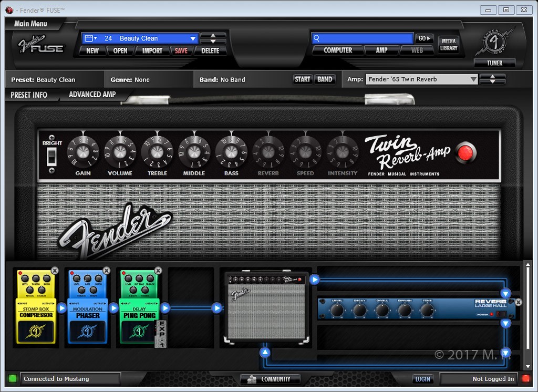
Task: Remove the Reverb Large Hall rack effect
Action: pyautogui.click(x=519, y=302)
